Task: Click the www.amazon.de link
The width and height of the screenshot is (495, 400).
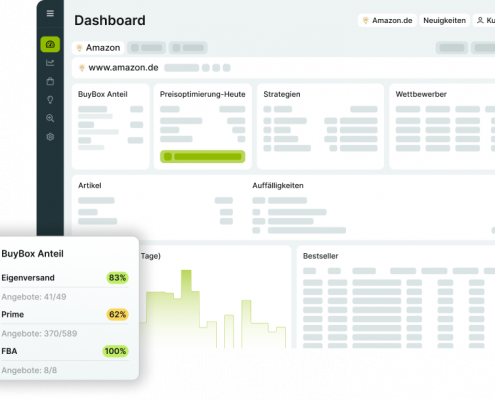Action: point(123,68)
